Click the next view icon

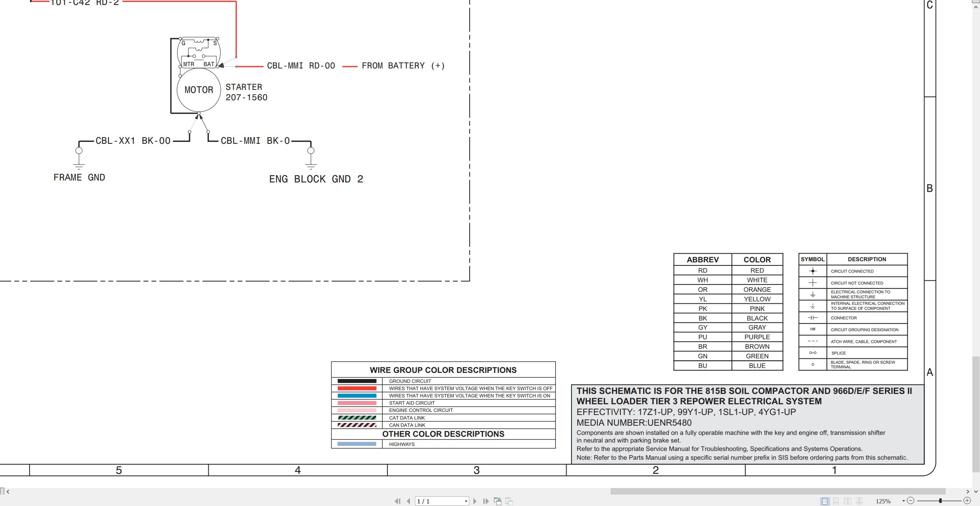(x=509, y=501)
